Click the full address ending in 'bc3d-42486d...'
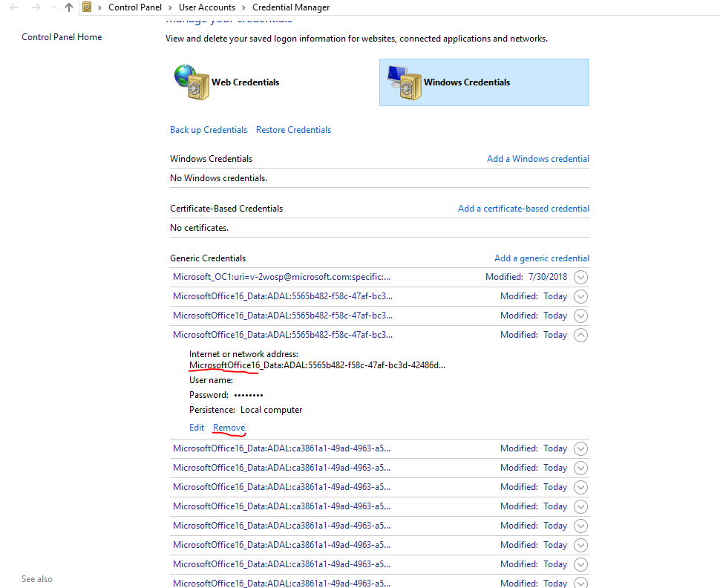720x588 pixels. click(x=317, y=365)
